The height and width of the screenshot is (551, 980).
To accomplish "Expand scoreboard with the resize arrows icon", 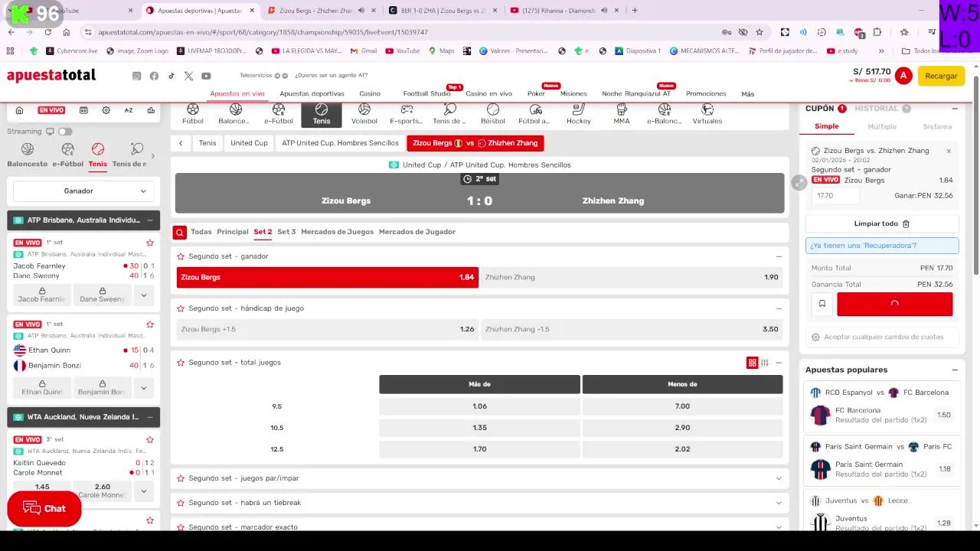I will (799, 182).
